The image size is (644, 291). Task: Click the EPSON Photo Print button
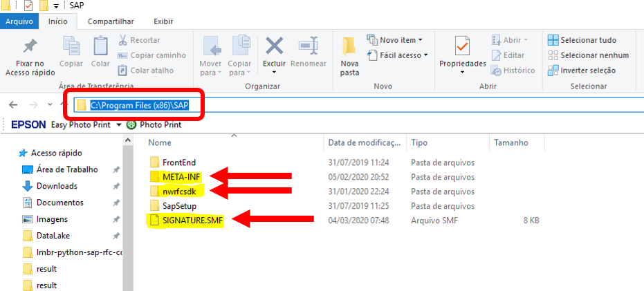pyautogui.click(x=154, y=125)
